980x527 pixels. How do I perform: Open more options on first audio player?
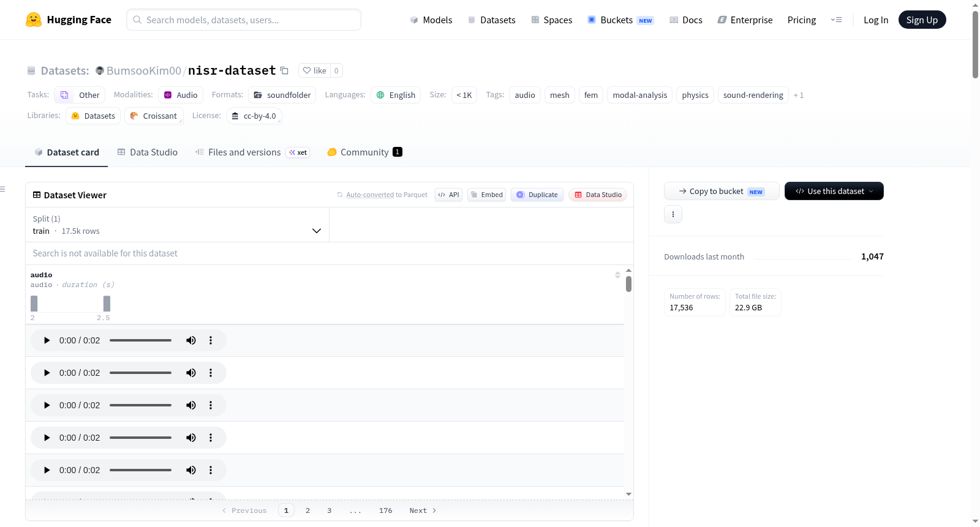(x=211, y=340)
